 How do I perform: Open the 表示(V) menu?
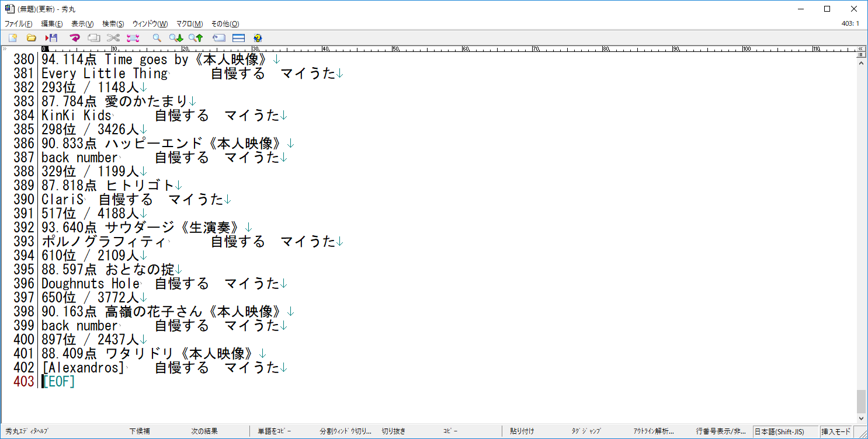coord(82,24)
